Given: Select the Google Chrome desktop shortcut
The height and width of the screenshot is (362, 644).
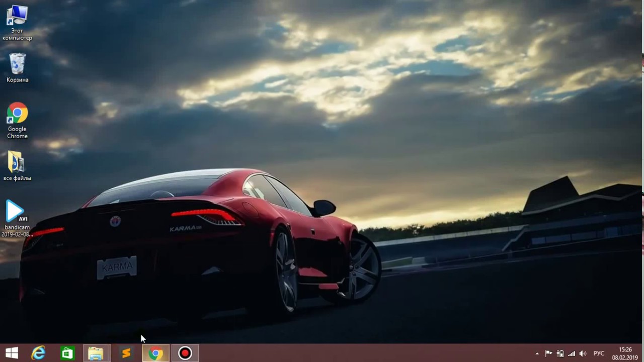Looking at the screenshot, I should [x=17, y=121].
